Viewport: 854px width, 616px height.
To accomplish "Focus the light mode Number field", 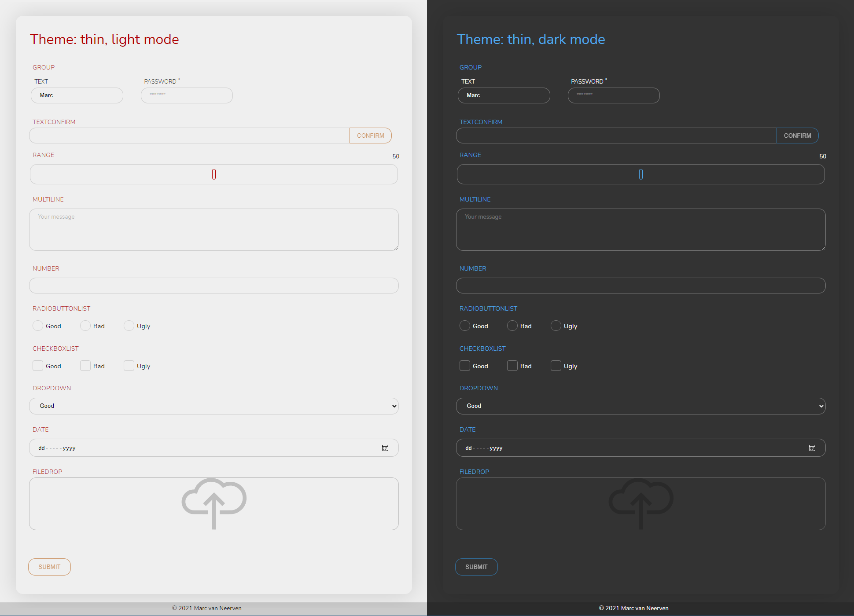I will 214,286.
